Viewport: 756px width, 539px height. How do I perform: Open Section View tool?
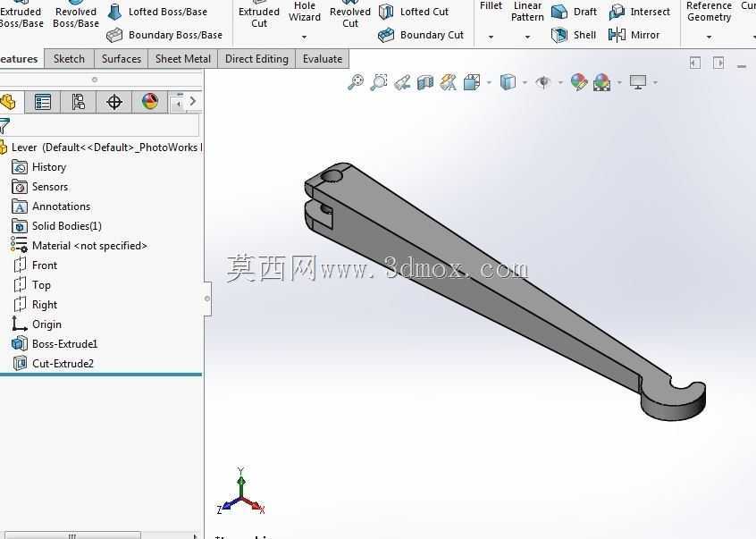[x=425, y=82]
